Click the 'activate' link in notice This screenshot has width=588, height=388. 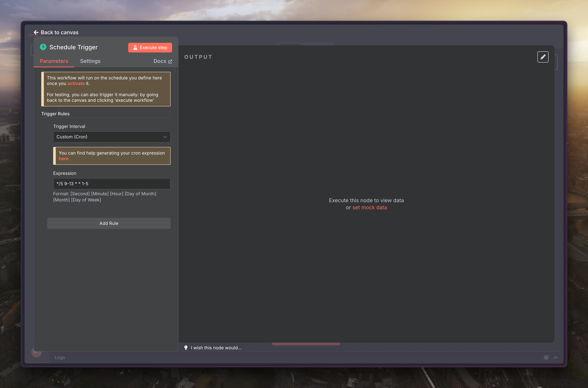(x=76, y=83)
